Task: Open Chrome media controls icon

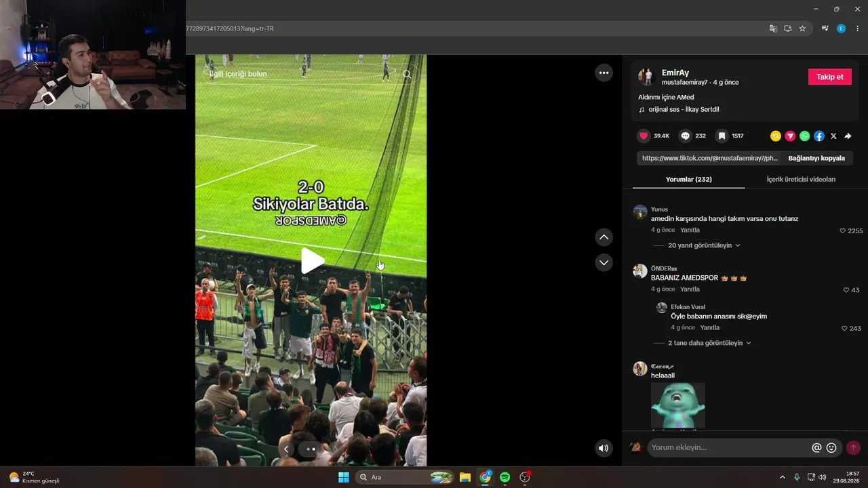Action: [x=825, y=28]
